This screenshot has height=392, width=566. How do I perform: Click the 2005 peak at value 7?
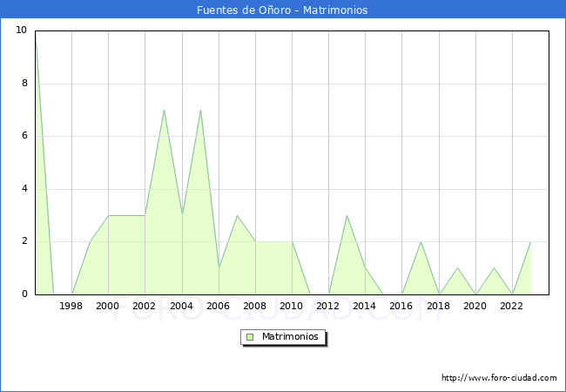click(200, 111)
